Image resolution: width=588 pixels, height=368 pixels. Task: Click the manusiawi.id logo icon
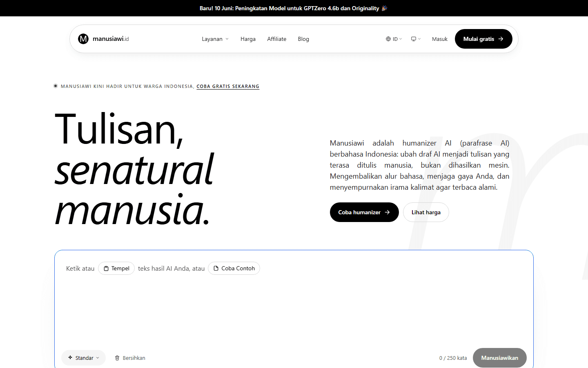[x=83, y=39]
